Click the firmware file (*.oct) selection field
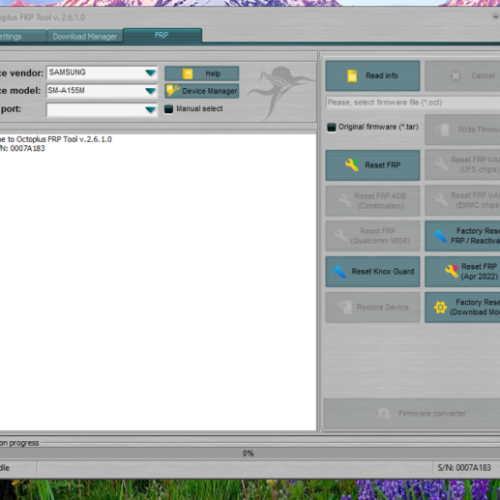The width and height of the screenshot is (500, 500). (413, 102)
